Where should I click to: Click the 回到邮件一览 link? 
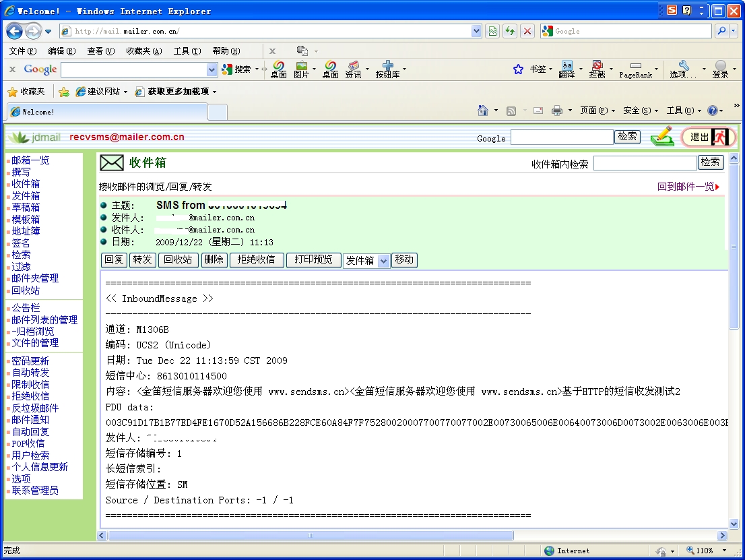[x=687, y=187]
